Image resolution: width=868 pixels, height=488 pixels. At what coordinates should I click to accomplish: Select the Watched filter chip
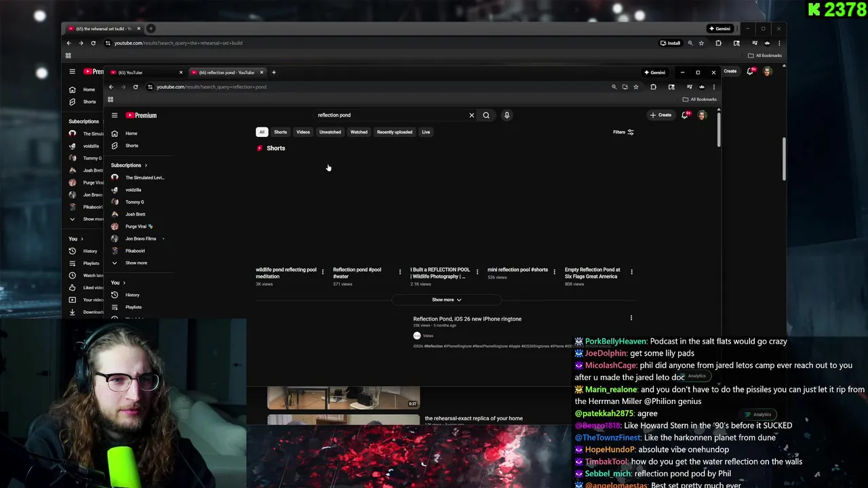click(359, 132)
